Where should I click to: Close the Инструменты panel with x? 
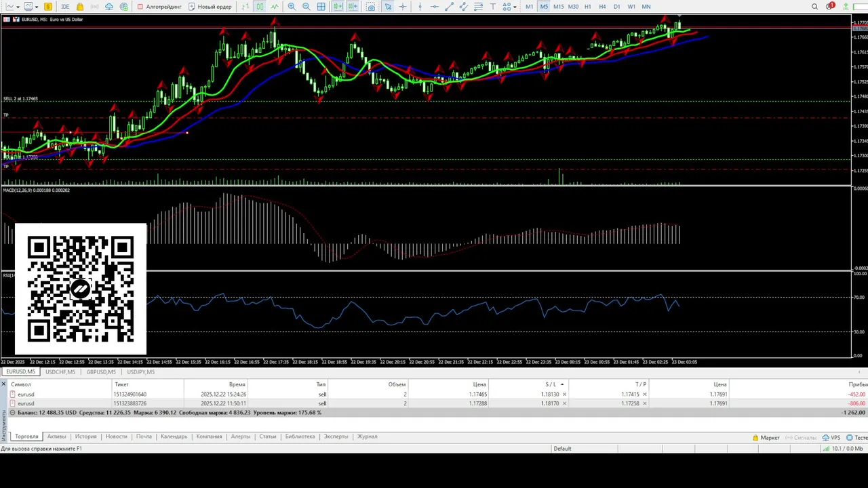pos(3,384)
